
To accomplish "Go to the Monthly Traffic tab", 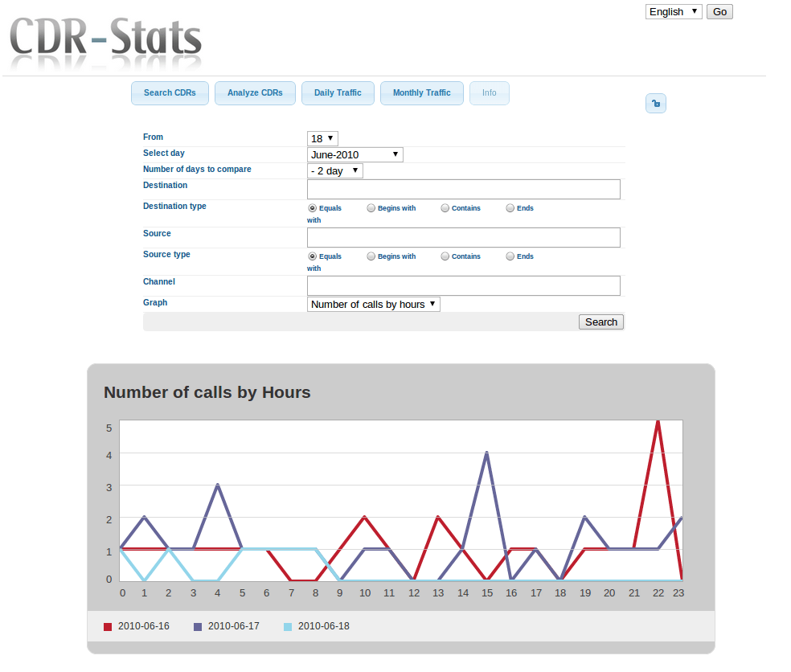I will click(x=421, y=93).
